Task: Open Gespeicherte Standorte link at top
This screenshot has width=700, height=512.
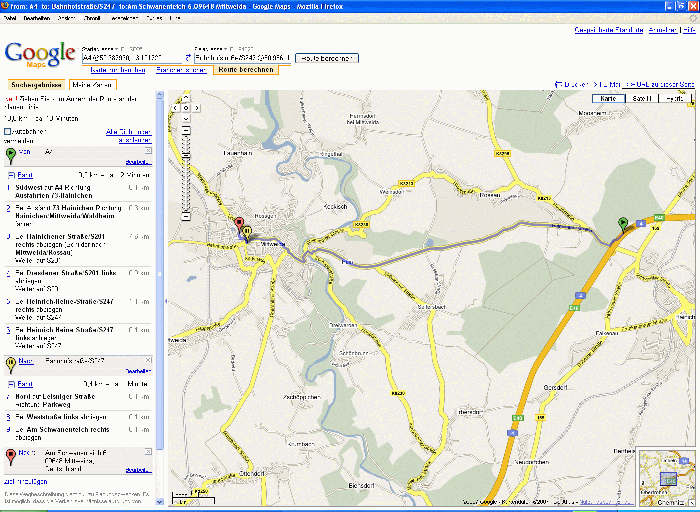Action: [609, 30]
